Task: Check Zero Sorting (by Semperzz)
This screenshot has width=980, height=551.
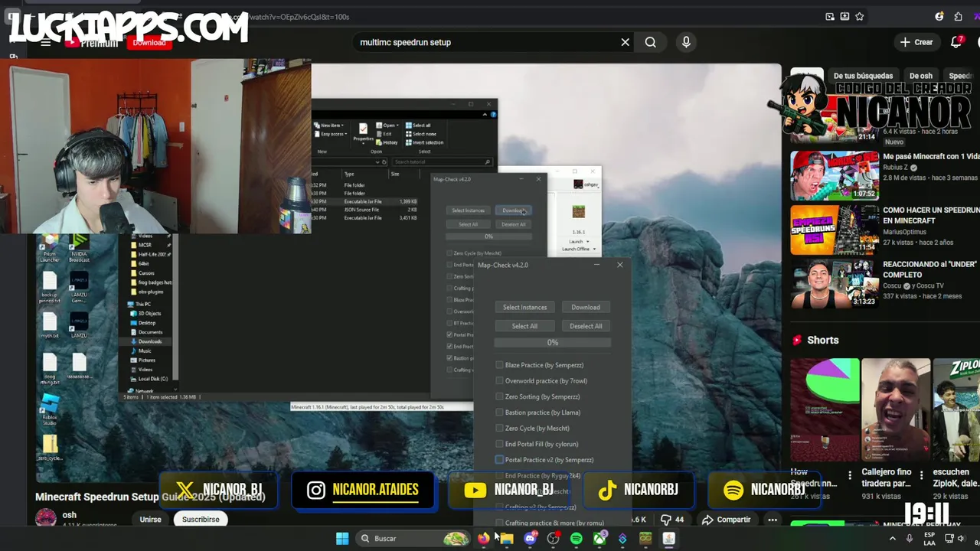Action: tap(499, 396)
